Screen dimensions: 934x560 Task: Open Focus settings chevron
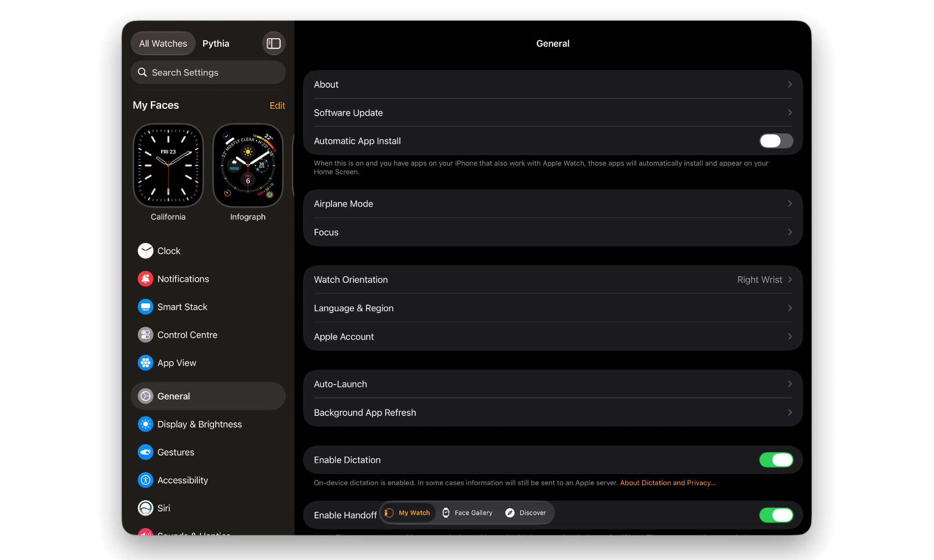tap(790, 232)
